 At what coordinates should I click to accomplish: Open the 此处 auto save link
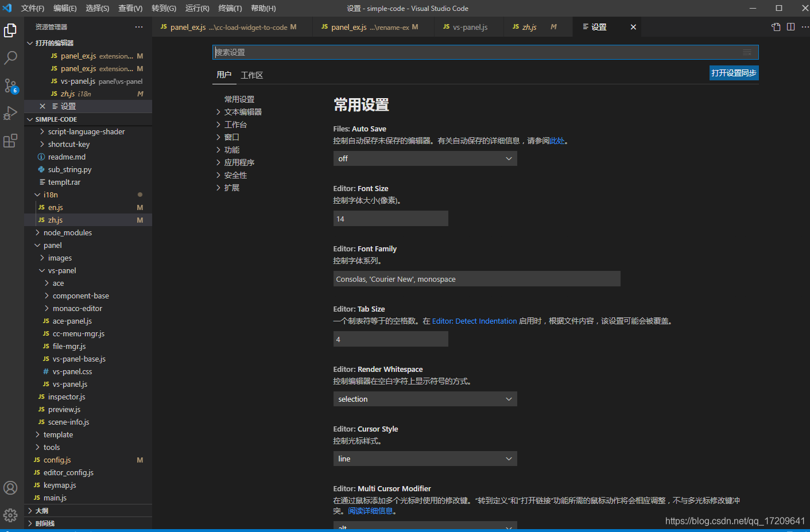pyautogui.click(x=557, y=141)
